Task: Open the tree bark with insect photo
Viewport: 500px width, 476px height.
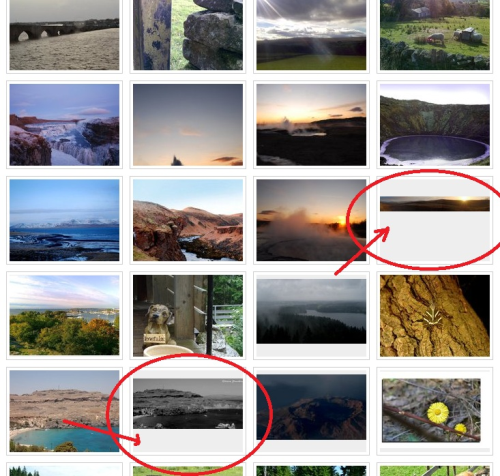Action: click(x=435, y=316)
